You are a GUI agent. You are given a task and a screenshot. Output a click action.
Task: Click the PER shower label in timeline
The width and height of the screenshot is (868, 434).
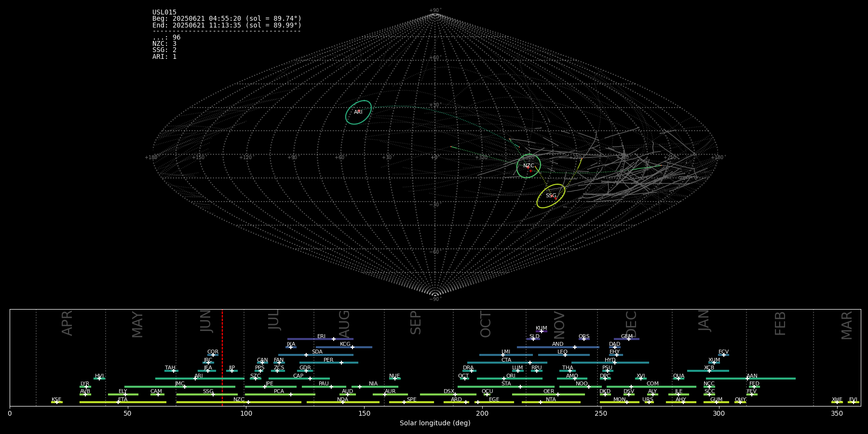click(x=328, y=360)
